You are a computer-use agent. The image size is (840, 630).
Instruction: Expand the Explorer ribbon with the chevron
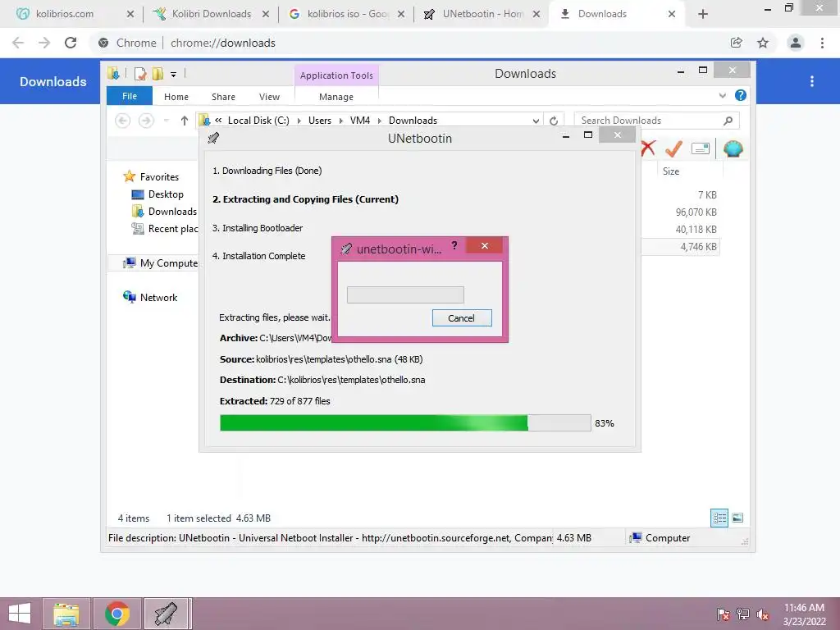(722, 96)
